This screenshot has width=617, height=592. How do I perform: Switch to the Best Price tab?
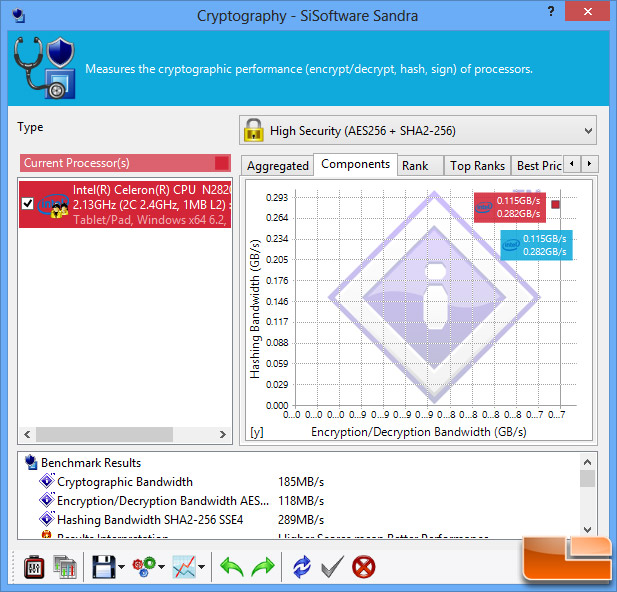point(539,166)
